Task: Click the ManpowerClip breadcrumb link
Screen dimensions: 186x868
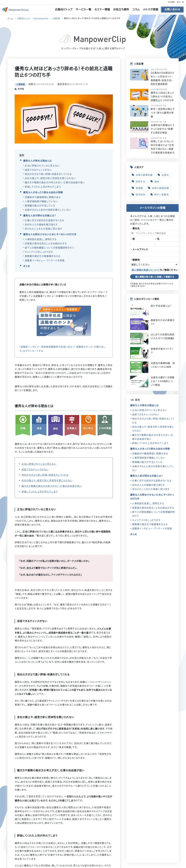Action: [x=41, y=18]
